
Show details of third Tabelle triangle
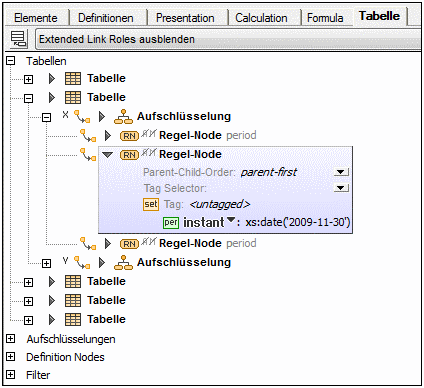(52, 281)
